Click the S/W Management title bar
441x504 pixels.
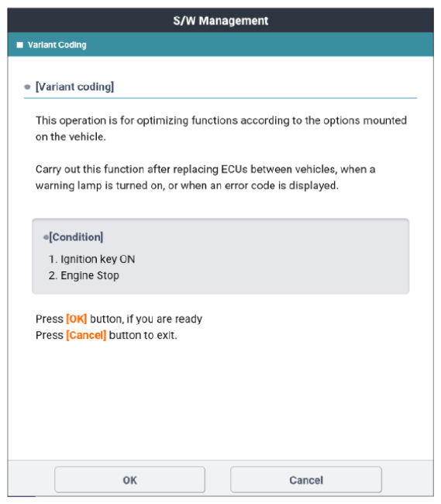221,21
